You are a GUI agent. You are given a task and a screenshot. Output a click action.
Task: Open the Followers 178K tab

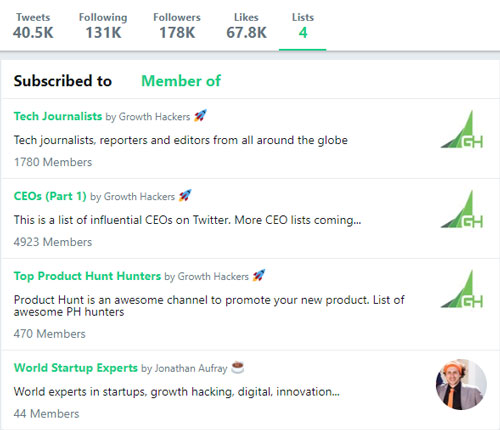pyautogui.click(x=177, y=26)
